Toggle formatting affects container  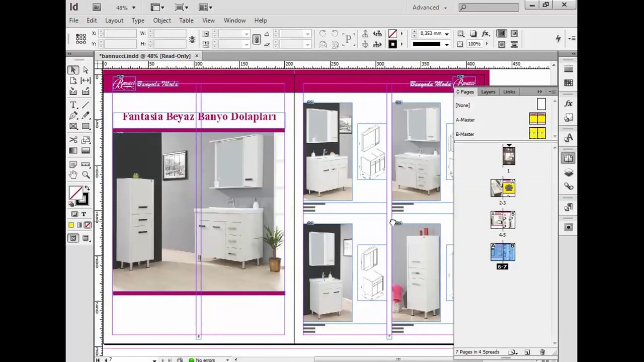73,214
